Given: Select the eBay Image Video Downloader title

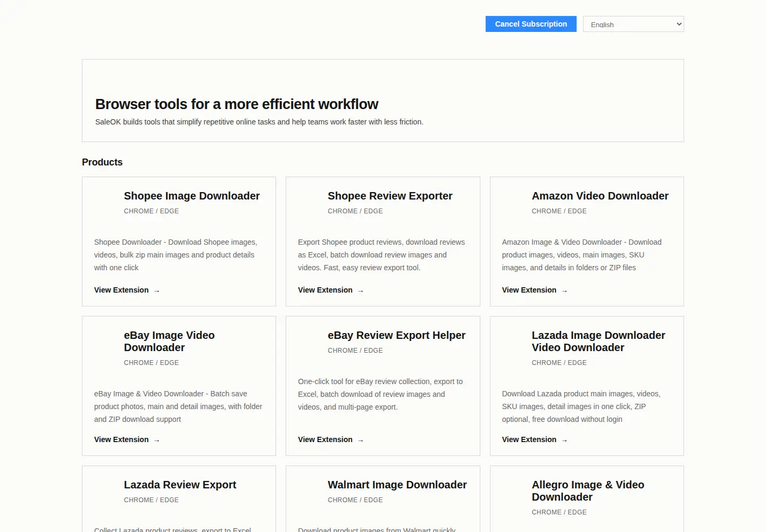Looking at the screenshot, I should tap(169, 342).
